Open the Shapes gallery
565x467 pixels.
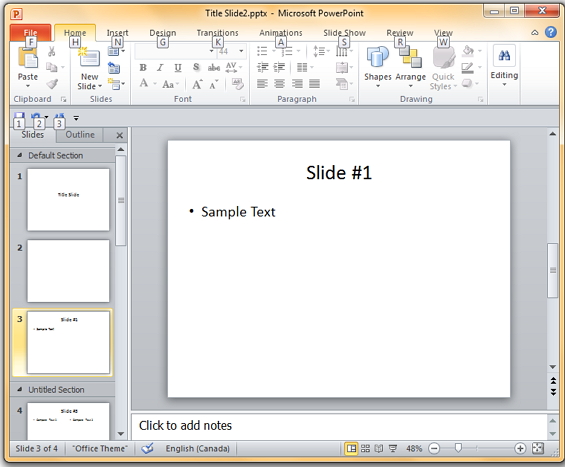377,67
